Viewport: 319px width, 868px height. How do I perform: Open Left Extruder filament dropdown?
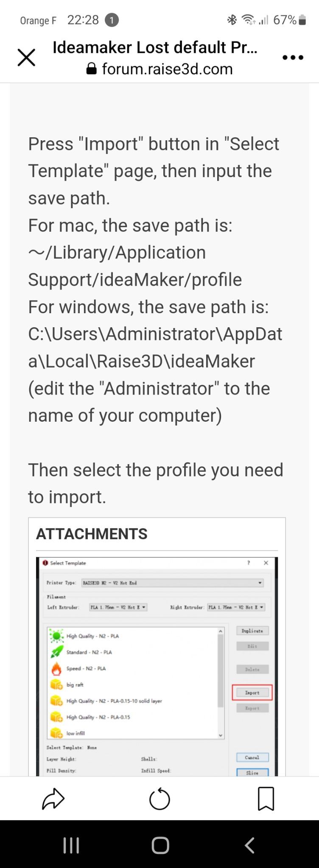tap(118, 607)
